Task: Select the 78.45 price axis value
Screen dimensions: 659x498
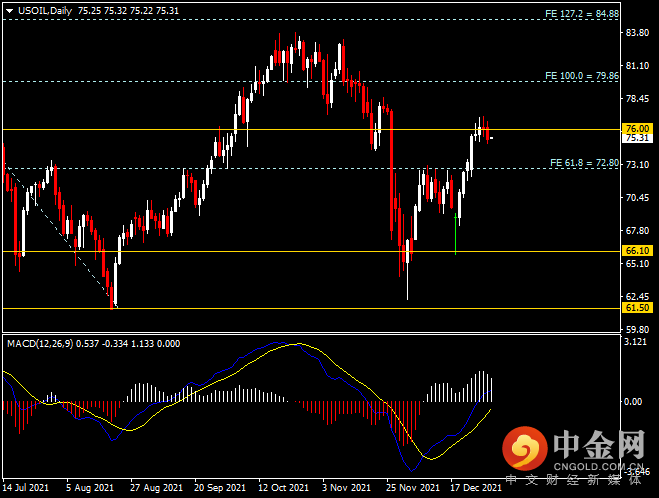Action: coord(637,98)
